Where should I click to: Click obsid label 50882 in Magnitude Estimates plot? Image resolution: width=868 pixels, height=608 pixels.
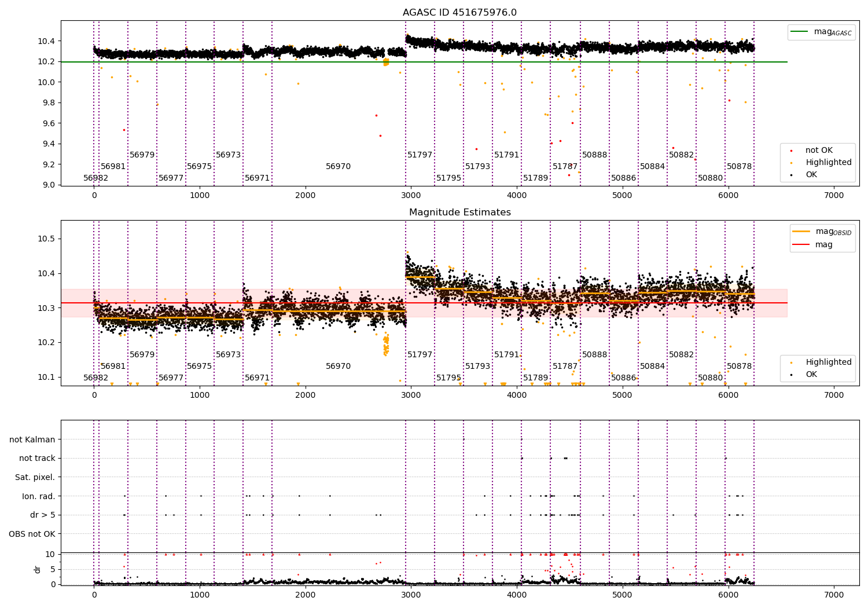pyautogui.click(x=682, y=355)
